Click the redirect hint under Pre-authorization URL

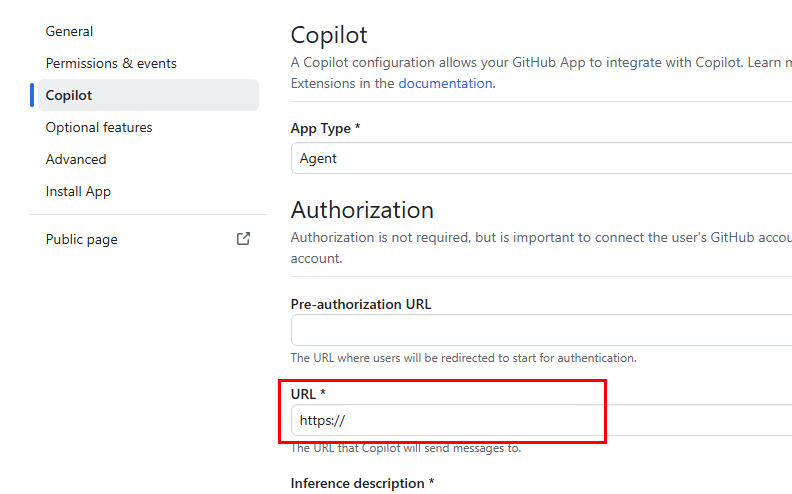tap(463, 357)
